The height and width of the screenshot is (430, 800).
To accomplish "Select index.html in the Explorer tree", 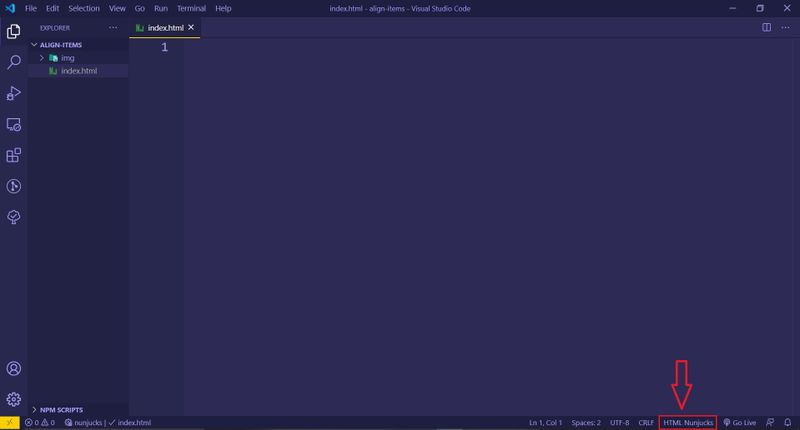I will [78, 71].
